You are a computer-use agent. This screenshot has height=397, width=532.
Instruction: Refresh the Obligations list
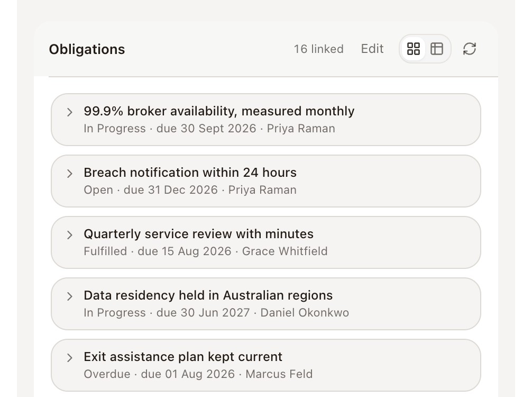(x=470, y=49)
